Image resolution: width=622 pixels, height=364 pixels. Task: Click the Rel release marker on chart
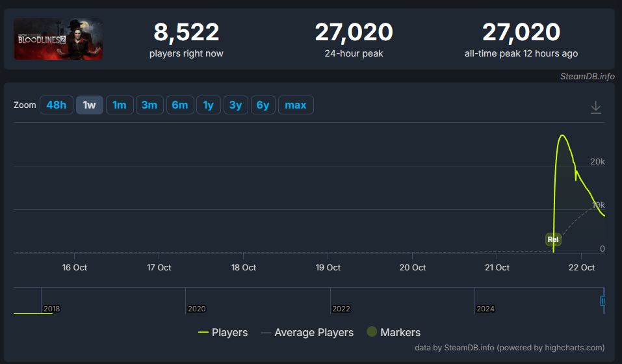[553, 239]
